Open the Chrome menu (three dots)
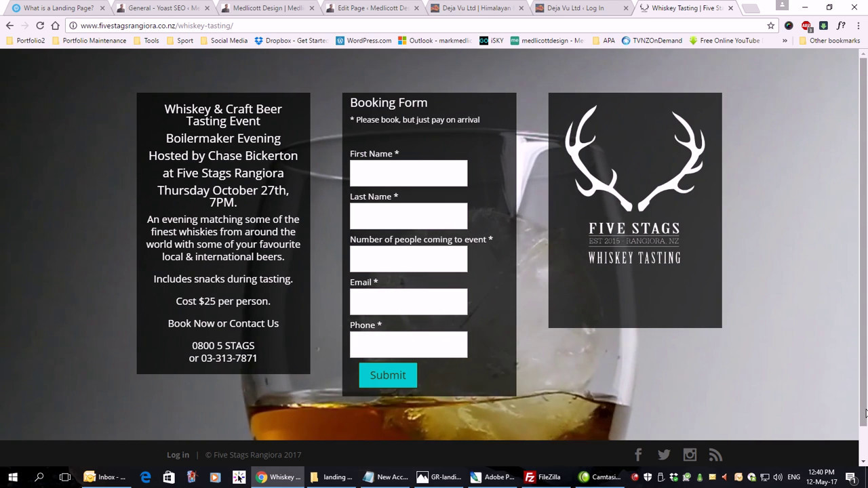 (x=858, y=26)
